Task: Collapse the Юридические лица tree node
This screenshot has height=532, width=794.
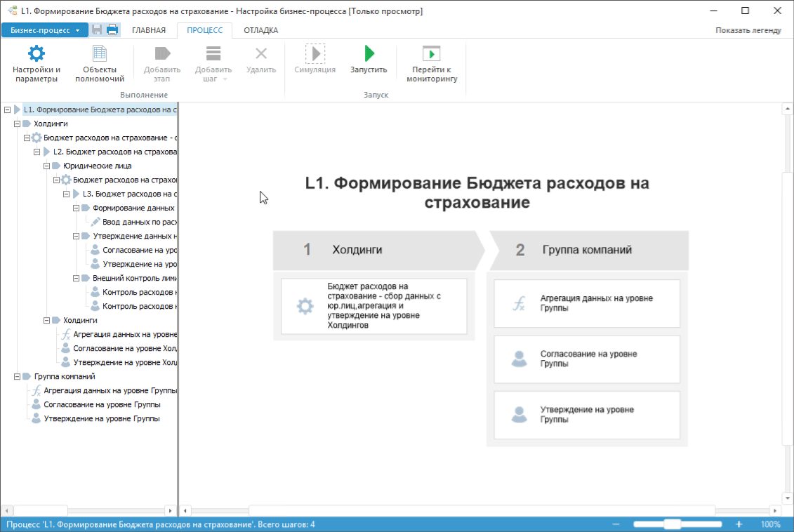Action: click(x=46, y=166)
